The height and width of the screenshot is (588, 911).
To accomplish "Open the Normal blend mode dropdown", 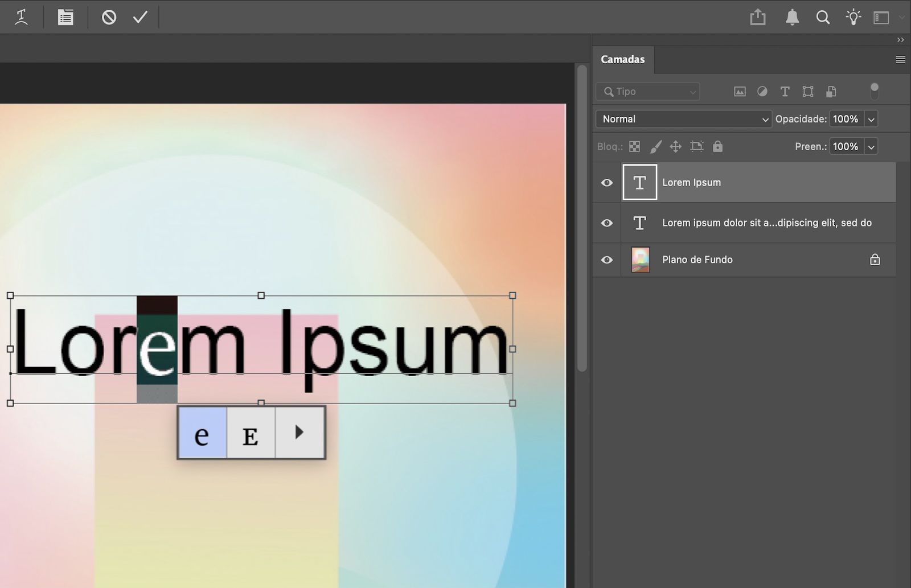I will click(x=684, y=119).
